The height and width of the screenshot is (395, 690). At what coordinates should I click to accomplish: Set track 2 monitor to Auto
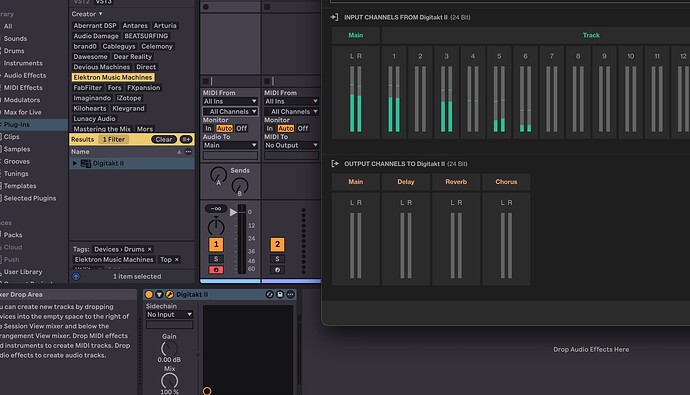point(286,128)
